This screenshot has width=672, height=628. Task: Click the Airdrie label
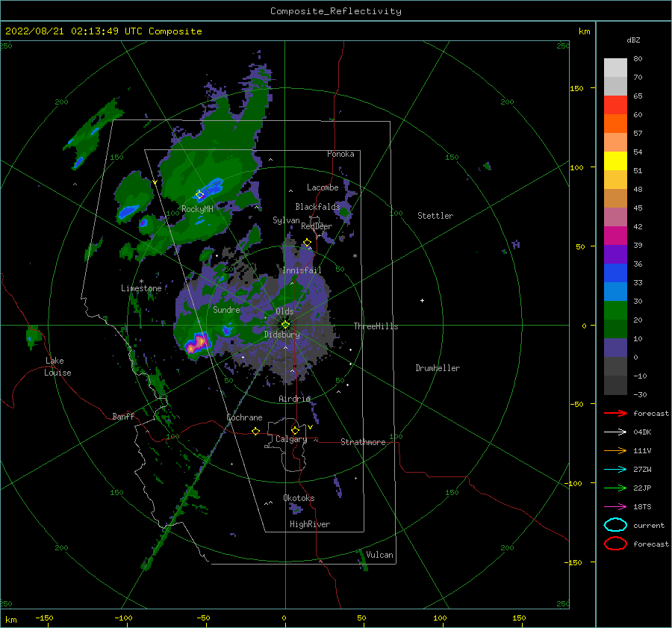point(294,399)
